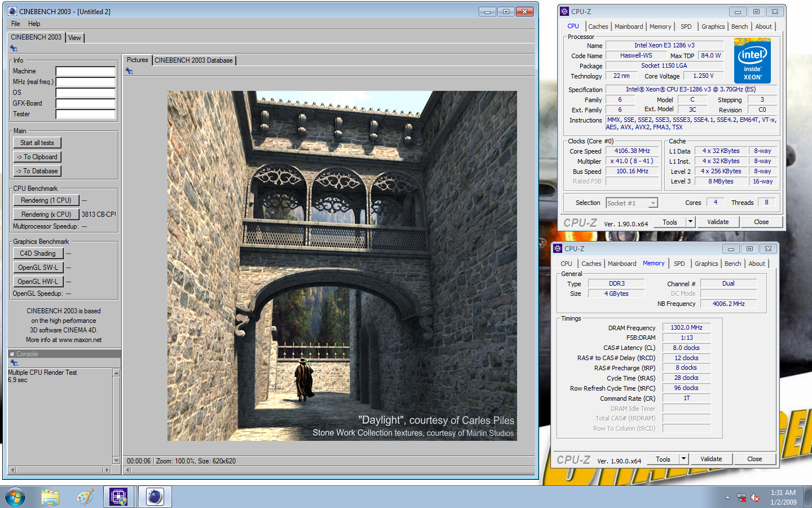The height and width of the screenshot is (508, 812).
Task: Open Graphics tab in lower CPU-Z window
Action: (x=706, y=264)
